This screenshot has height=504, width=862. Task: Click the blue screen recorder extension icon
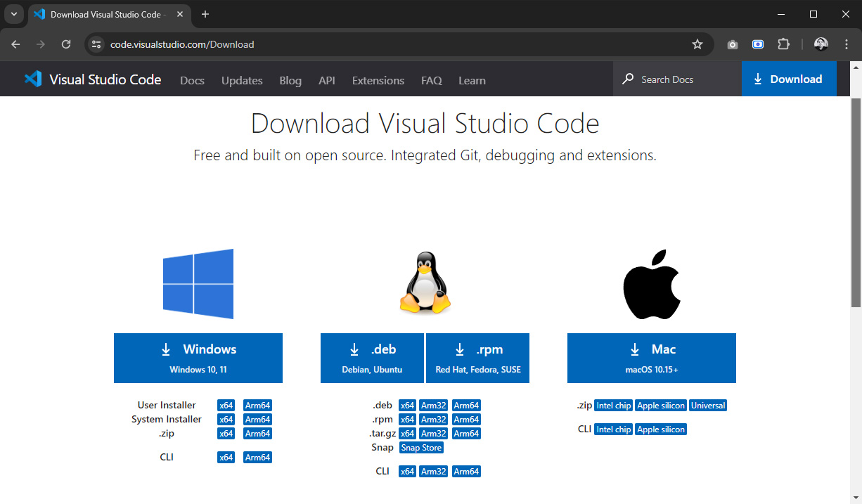(x=758, y=44)
